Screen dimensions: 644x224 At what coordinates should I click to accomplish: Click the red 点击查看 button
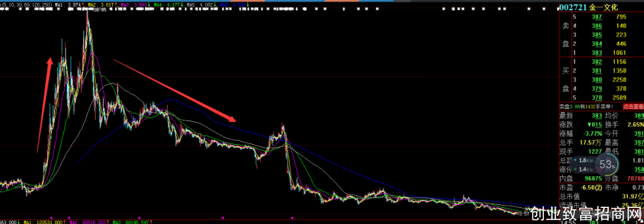(x=633, y=106)
